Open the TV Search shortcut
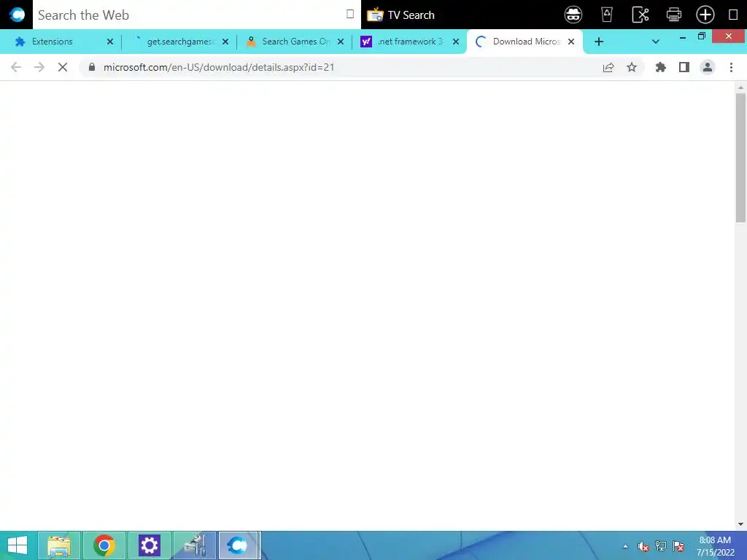 400,15
